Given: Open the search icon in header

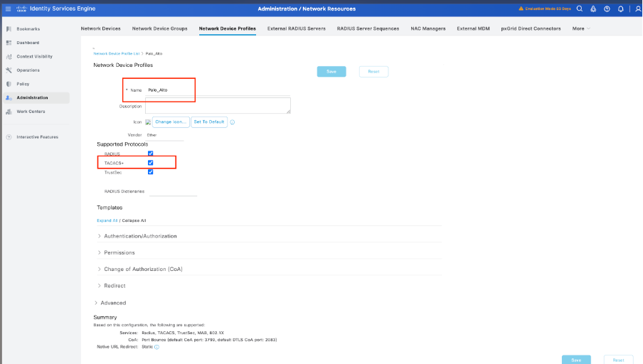Looking at the screenshot, I should click(580, 9).
